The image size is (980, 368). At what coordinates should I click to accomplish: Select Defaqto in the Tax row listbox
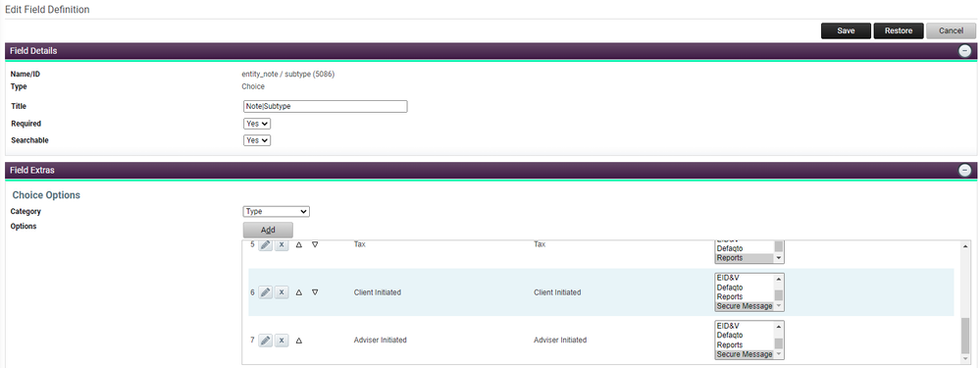[x=744, y=248]
